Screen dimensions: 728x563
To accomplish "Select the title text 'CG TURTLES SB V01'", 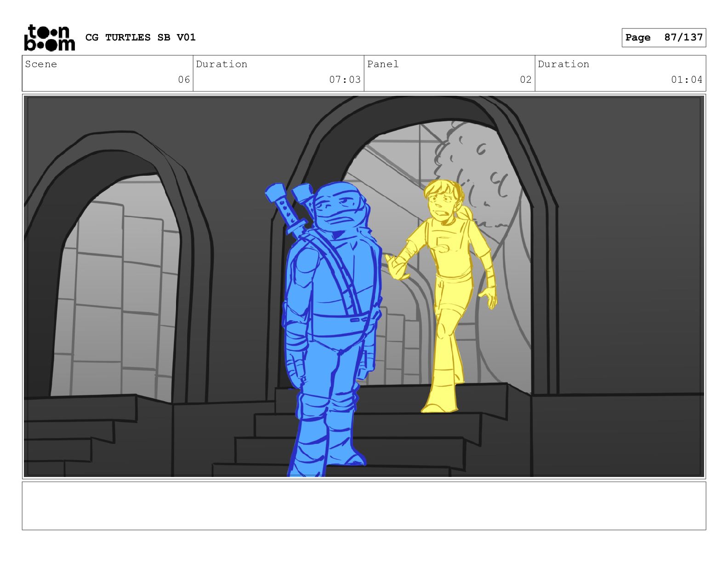I will click(x=141, y=37).
